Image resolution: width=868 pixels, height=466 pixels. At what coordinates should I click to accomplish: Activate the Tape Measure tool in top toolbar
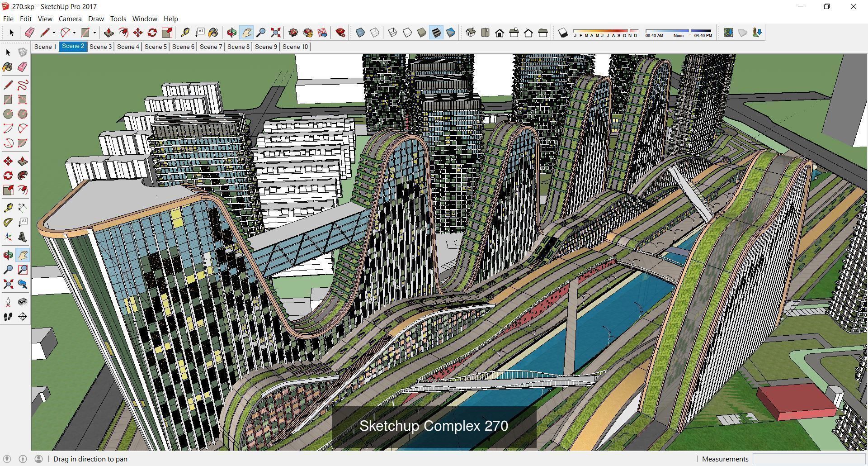coord(185,33)
